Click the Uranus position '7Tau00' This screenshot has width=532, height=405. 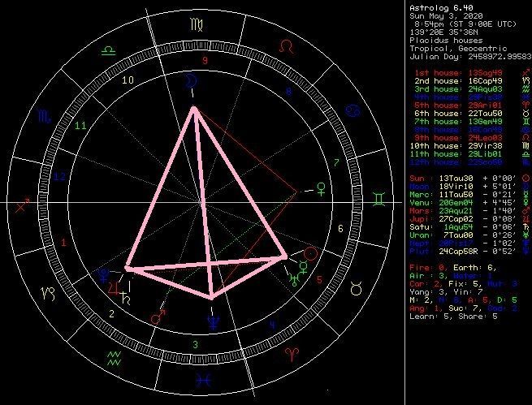pos(458,235)
